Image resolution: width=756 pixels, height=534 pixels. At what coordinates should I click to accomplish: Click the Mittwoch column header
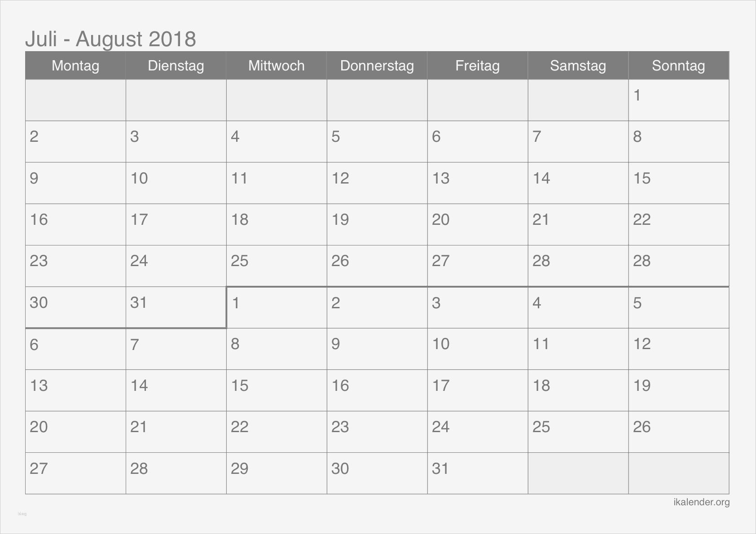(x=277, y=66)
